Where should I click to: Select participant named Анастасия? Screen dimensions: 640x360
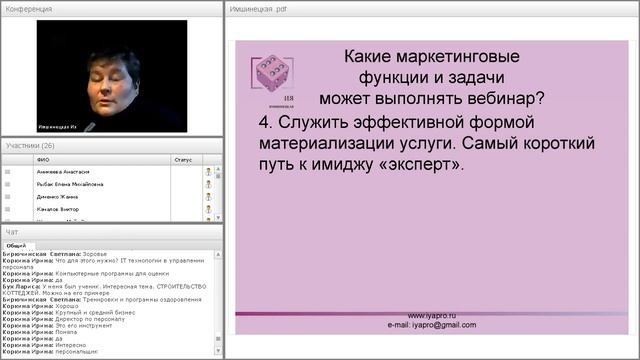[63, 172]
